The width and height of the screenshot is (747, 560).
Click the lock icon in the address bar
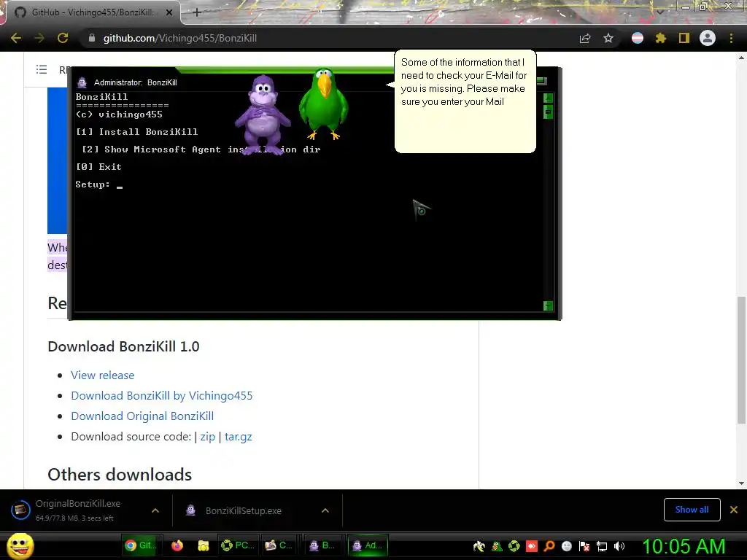[92, 38]
